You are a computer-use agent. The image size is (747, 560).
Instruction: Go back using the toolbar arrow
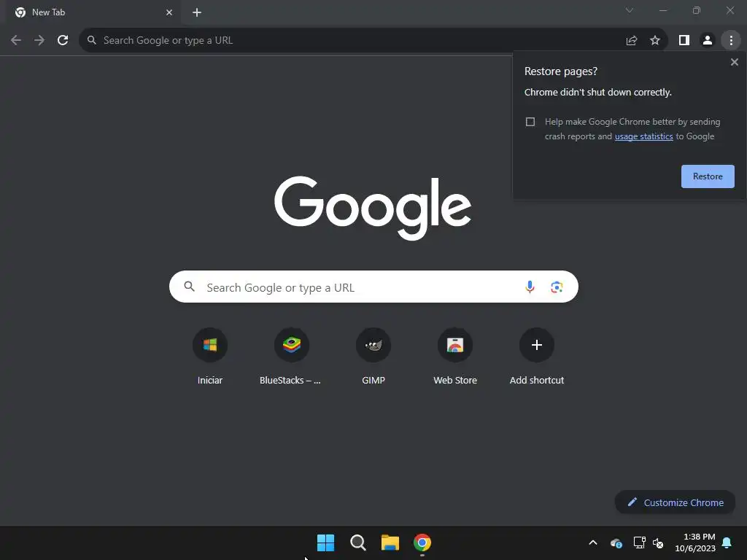click(x=16, y=41)
